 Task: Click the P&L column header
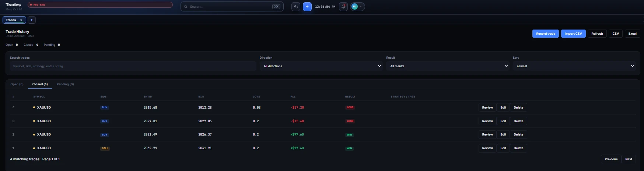point(293,97)
